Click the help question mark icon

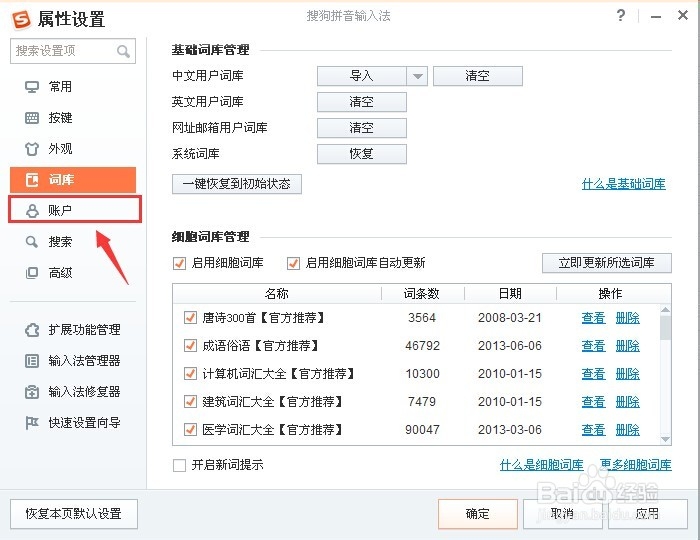click(621, 16)
